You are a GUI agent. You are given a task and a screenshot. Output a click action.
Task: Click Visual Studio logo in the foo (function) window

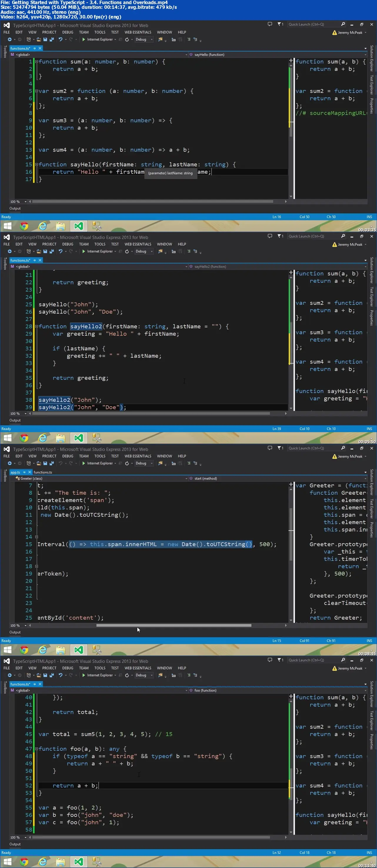(7, 661)
